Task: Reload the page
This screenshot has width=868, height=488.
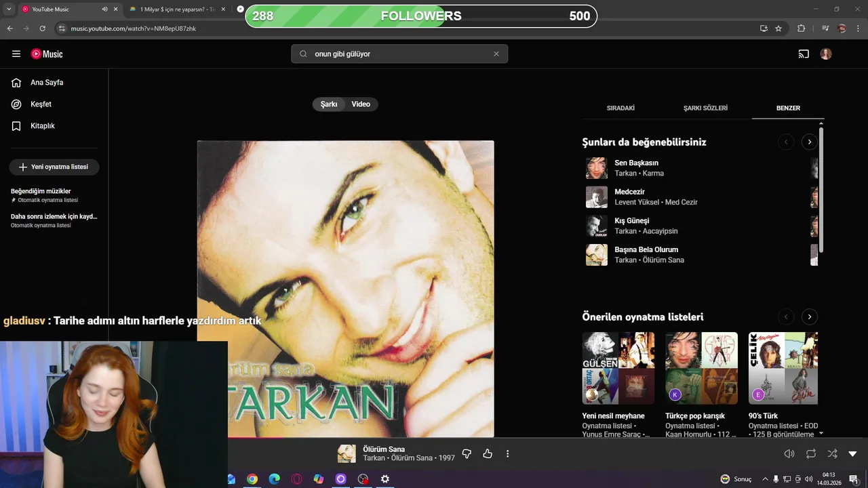Action: coord(42,28)
